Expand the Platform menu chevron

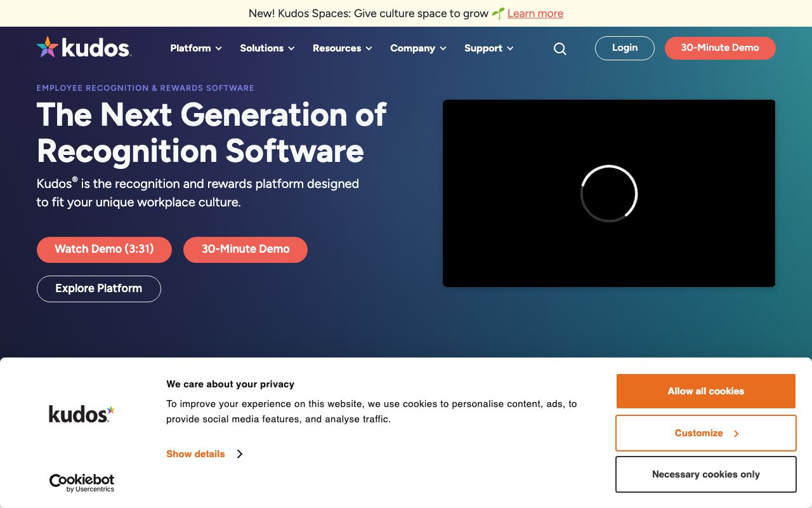click(219, 49)
